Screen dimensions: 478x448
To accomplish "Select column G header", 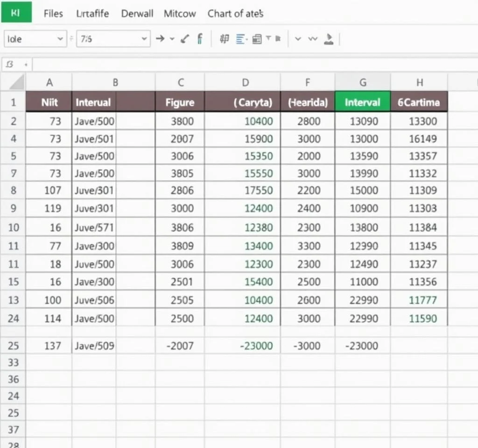I will 363,83.
